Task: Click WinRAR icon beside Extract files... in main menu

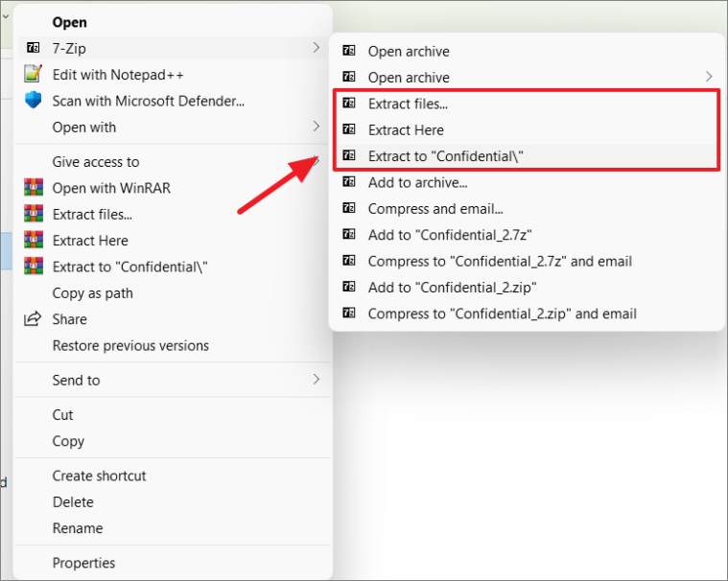Action: (x=34, y=214)
